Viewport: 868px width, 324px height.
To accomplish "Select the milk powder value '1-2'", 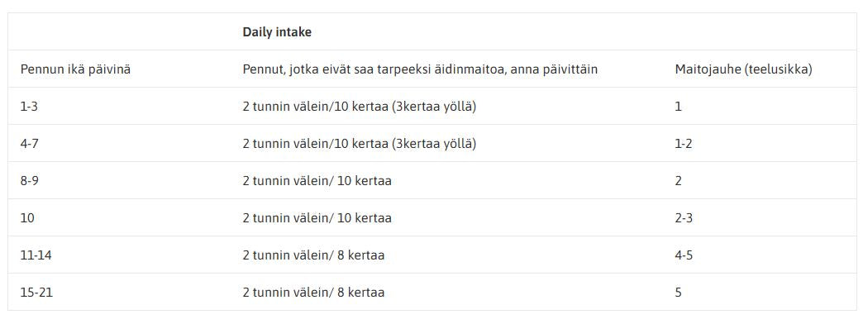I will tap(684, 144).
